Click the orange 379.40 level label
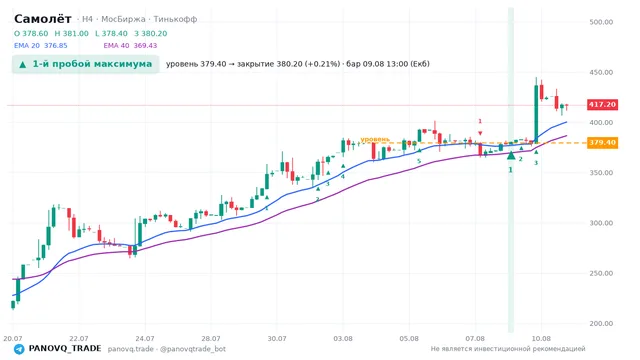 pyautogui.click(x=602, y=143)
